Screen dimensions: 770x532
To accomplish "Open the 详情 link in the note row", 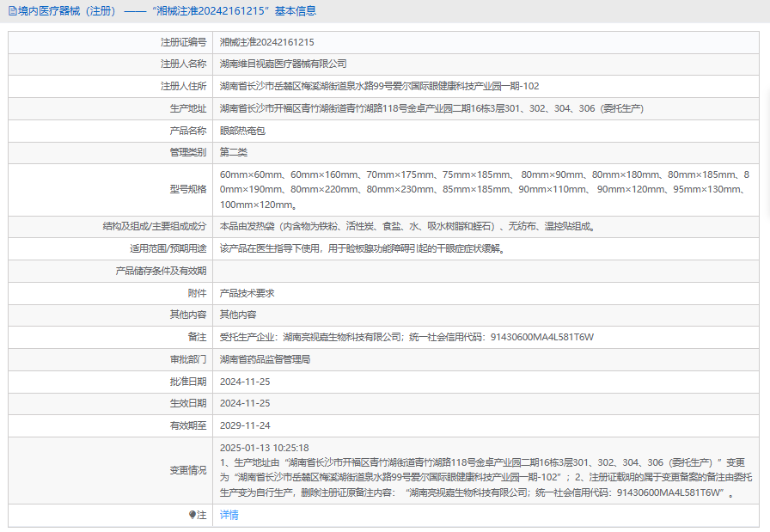I will (229, 515).
